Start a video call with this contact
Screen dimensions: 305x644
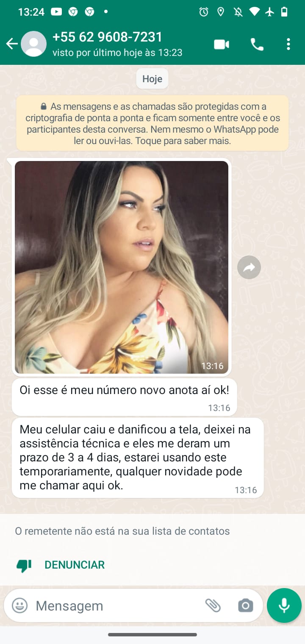(222, 44)
